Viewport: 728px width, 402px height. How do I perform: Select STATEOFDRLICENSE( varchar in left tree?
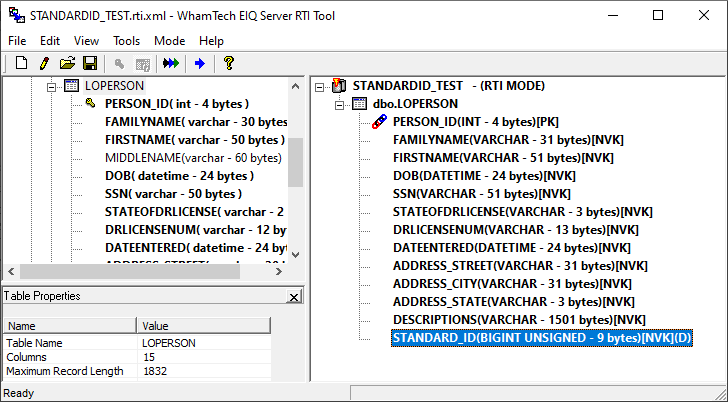pos(194,212)
